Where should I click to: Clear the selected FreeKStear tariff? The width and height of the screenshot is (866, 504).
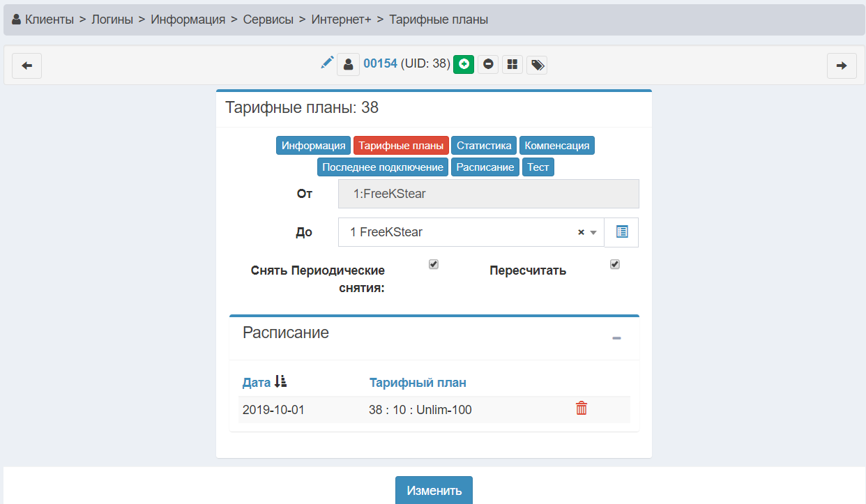pos(581,233)
